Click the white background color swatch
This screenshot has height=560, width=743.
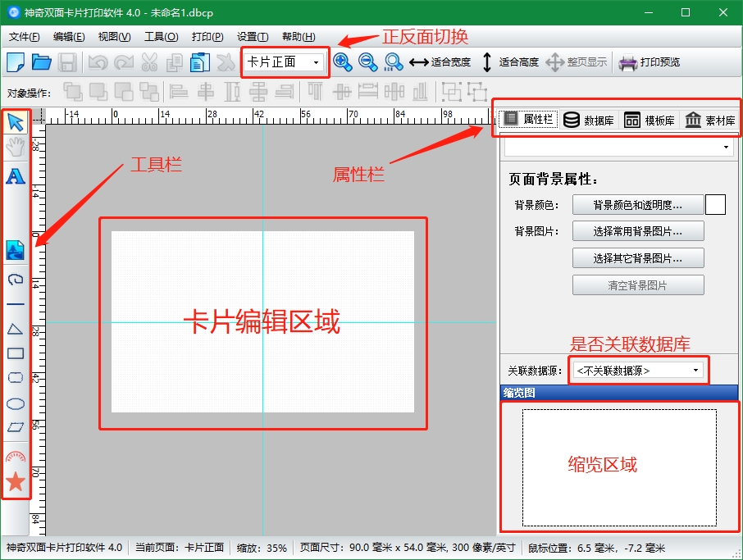click(x=715, y=205)
